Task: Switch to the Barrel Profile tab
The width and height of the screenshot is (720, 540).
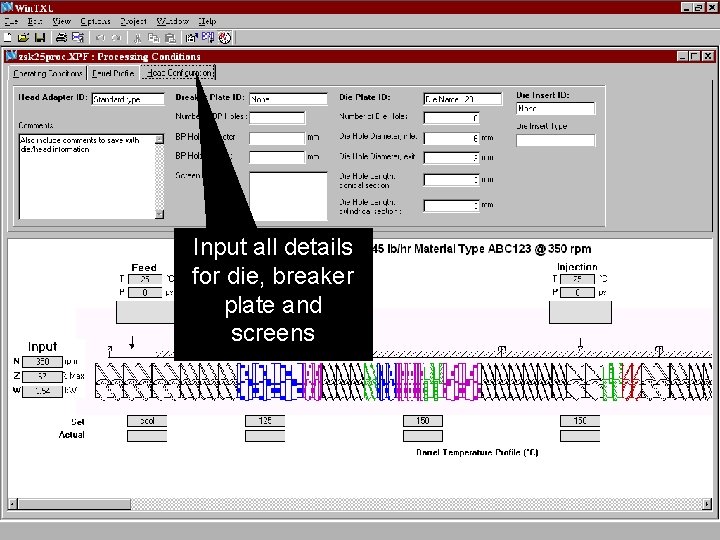Action: pos(113,73)
